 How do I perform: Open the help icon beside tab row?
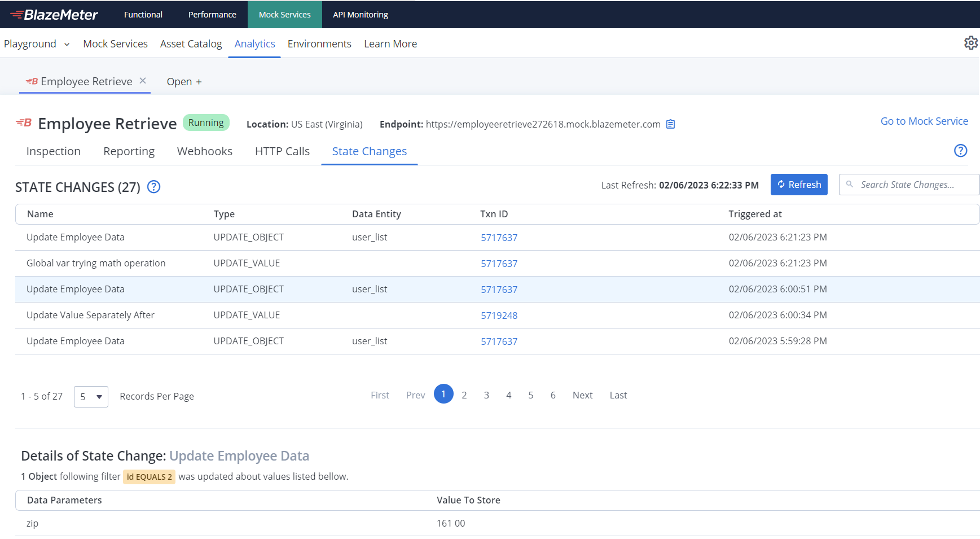(960, 151)
